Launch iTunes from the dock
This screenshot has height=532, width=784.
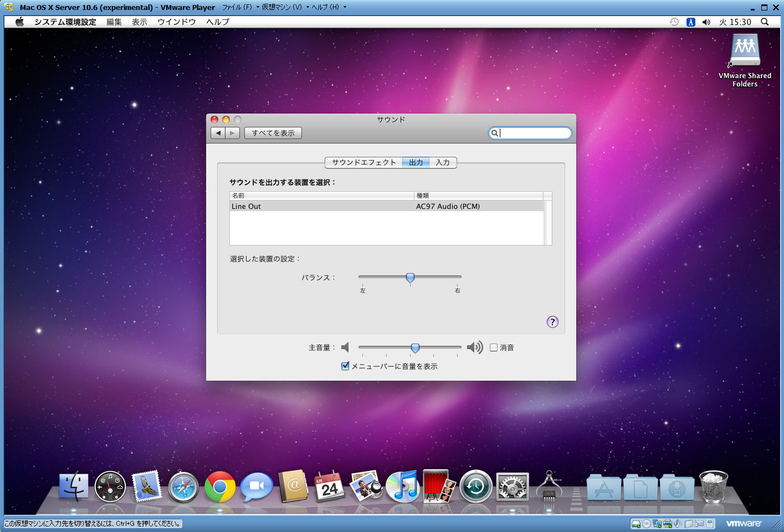click(x=402, y=487)
